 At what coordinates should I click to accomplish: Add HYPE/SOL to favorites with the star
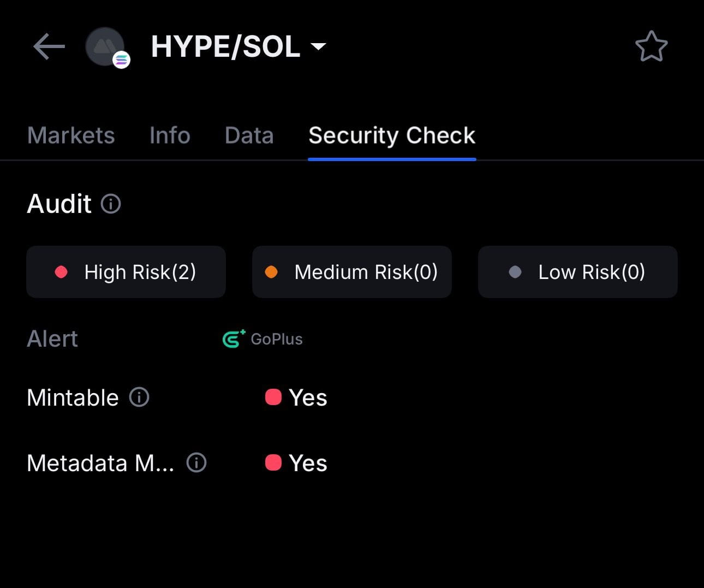click(651, 46)
